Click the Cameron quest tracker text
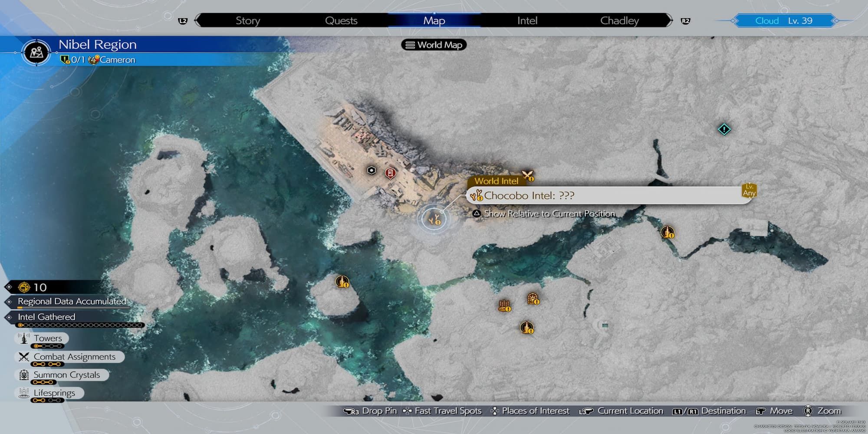This screenshot has height=434, width=868. pos(117,60)
